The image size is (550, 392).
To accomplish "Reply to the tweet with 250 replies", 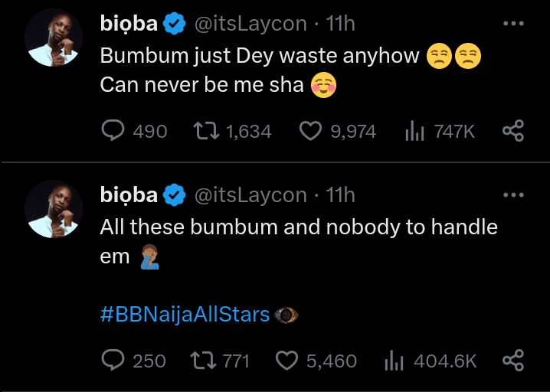I will pyautogui.click(x=113, y=360).
